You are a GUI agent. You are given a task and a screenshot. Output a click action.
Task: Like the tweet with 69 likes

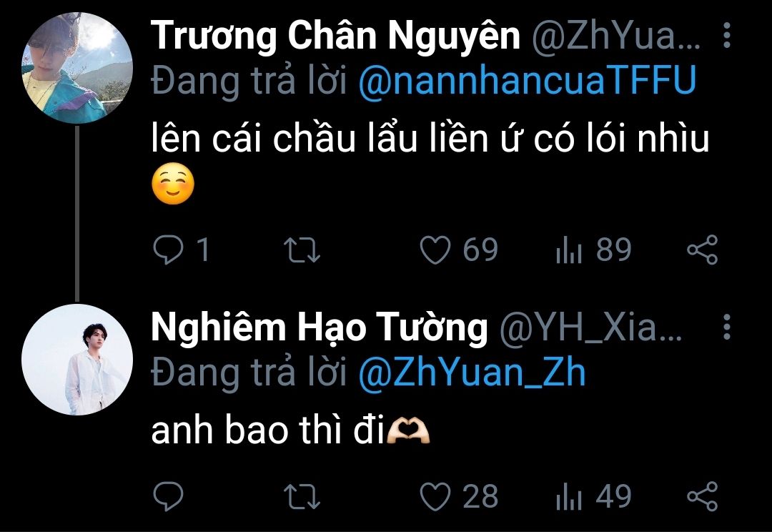point(435,250)
